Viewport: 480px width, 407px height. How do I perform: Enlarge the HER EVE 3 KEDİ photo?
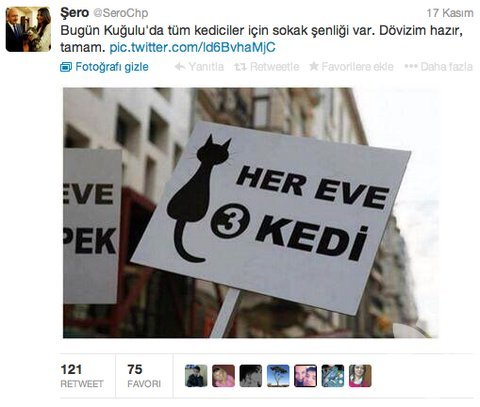click(x=251, y=213)
